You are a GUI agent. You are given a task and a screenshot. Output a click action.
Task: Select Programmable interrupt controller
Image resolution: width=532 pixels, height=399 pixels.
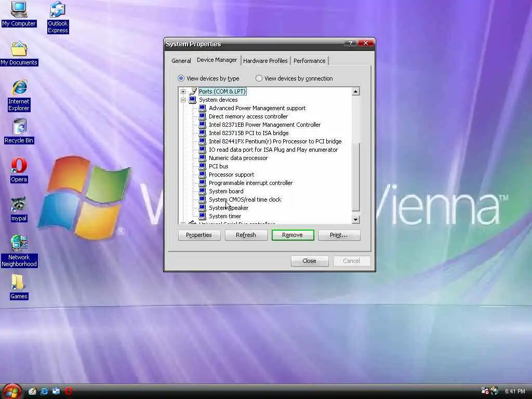[x=251, y=183]
